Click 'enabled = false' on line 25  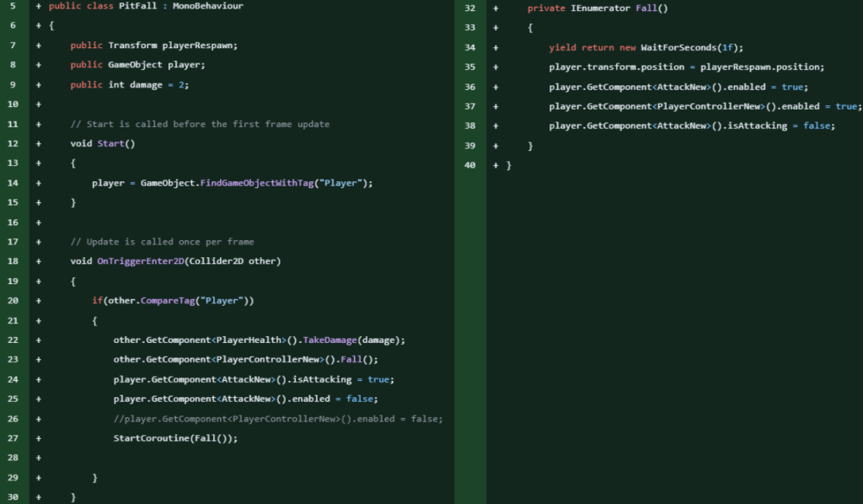tap(332, 399)
